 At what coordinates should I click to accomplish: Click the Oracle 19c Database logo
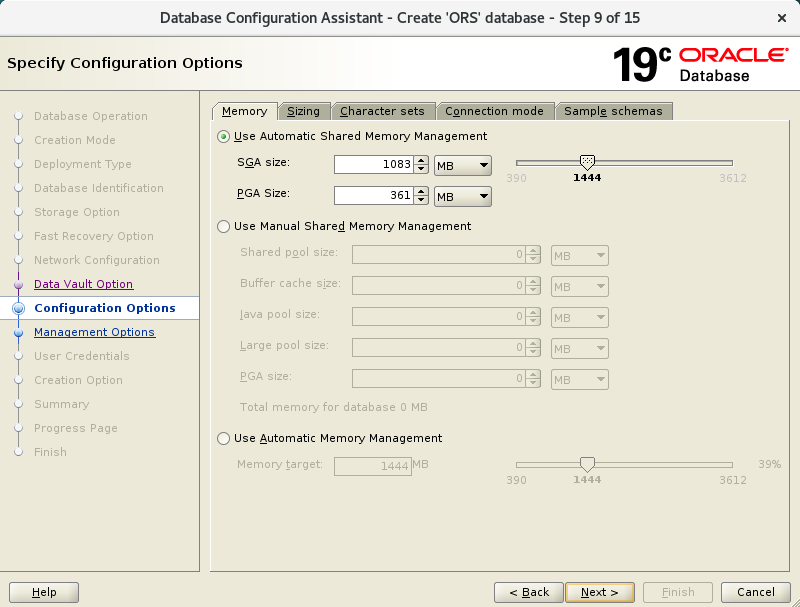tap(701, 64)
